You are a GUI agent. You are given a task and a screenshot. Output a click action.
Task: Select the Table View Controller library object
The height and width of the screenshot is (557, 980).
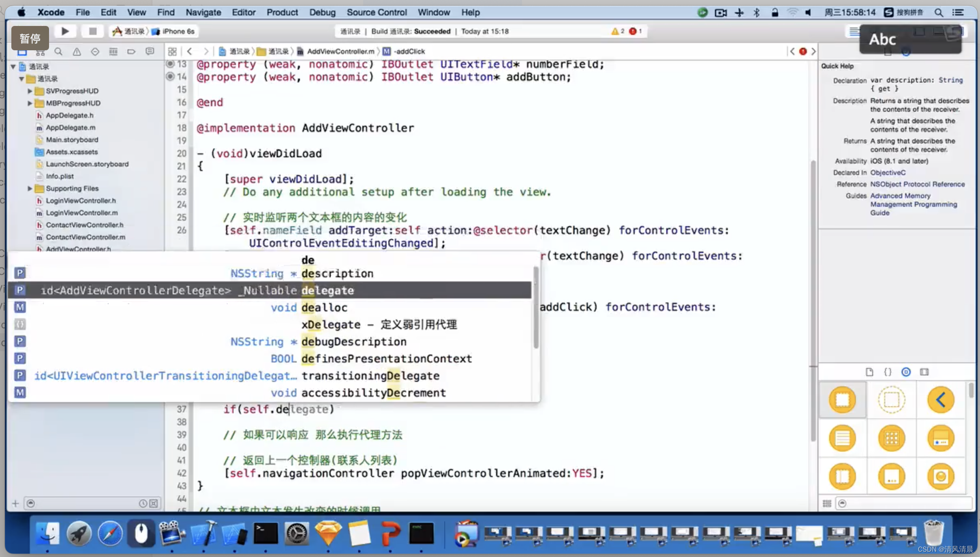tap(842, 438)
